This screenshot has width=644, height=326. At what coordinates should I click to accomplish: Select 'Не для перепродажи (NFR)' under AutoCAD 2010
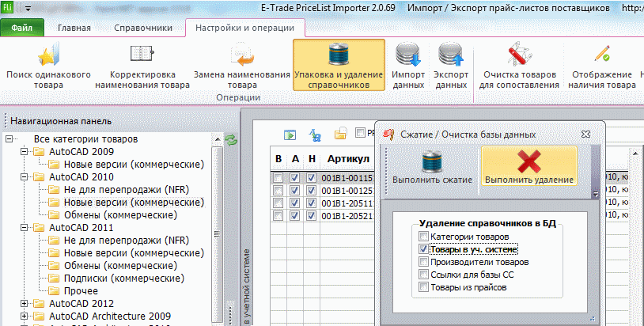(127, 190)
